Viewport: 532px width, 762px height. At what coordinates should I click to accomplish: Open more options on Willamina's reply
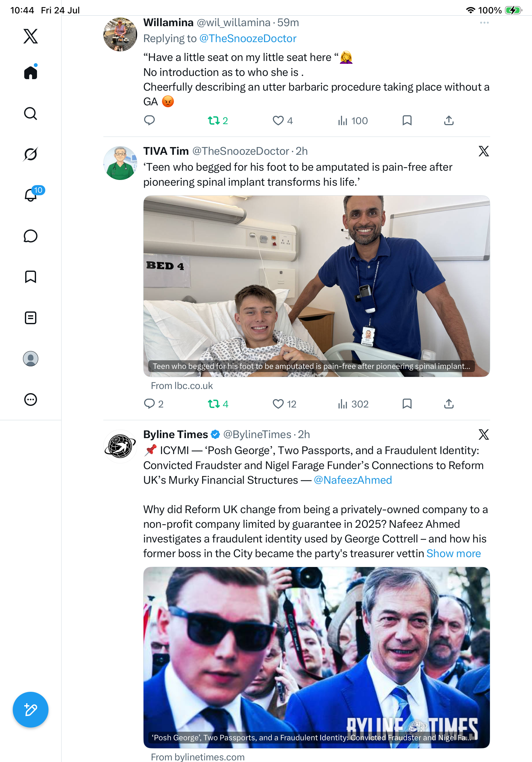point(484,23)
